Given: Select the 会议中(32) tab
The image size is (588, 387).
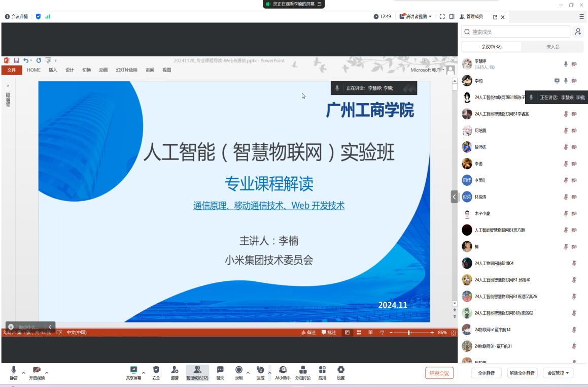Looking at the screenshot, I should pyautogui.click(x=491, y=47).
